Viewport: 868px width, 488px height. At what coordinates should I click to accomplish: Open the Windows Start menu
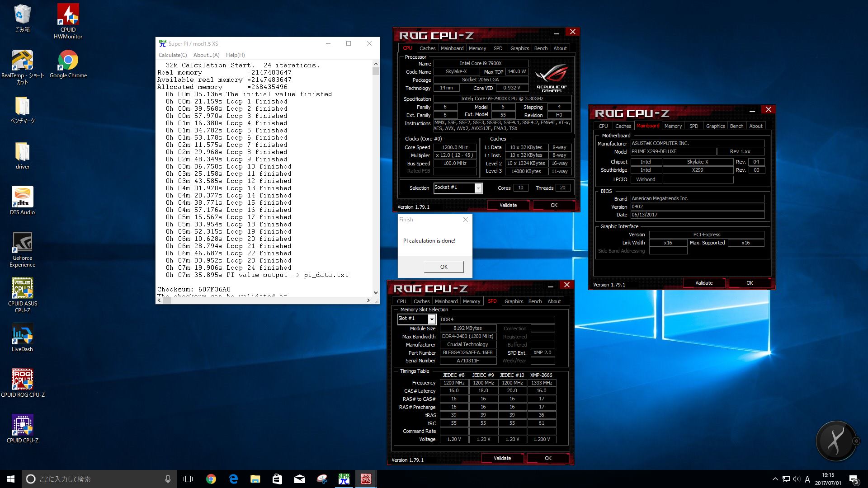point(11,479)
